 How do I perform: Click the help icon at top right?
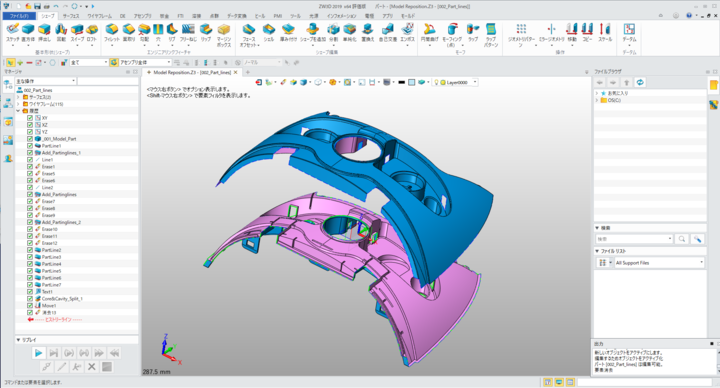pos(689,16)
